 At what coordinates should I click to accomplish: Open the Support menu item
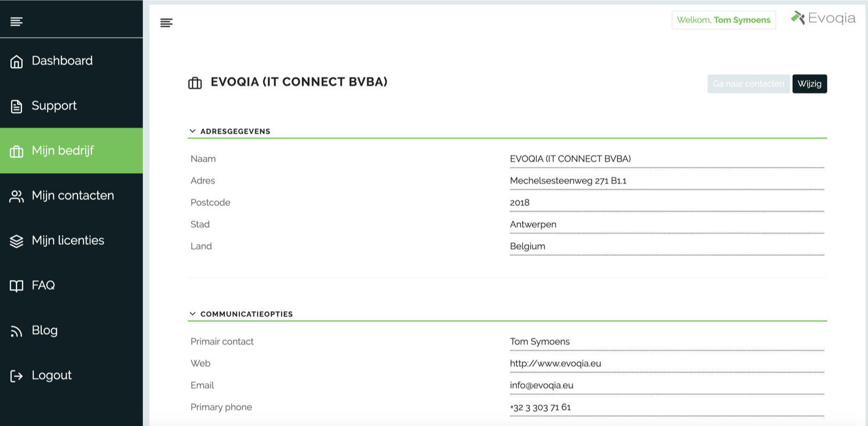tap(71, 106)
